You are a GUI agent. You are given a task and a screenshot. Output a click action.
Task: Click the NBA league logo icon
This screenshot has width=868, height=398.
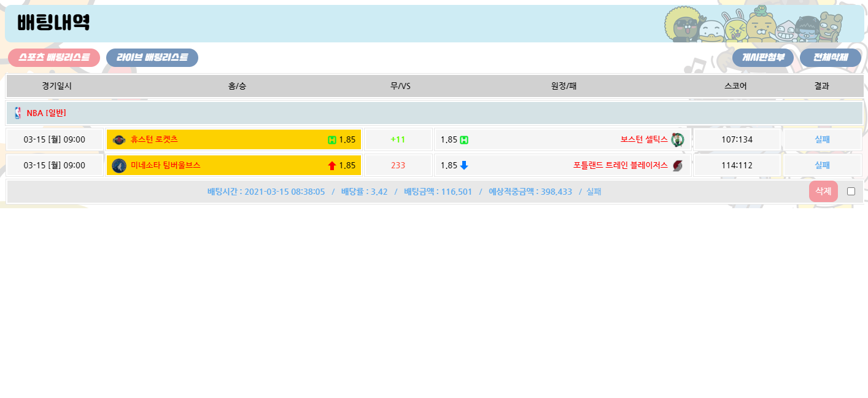pos(18,113)
